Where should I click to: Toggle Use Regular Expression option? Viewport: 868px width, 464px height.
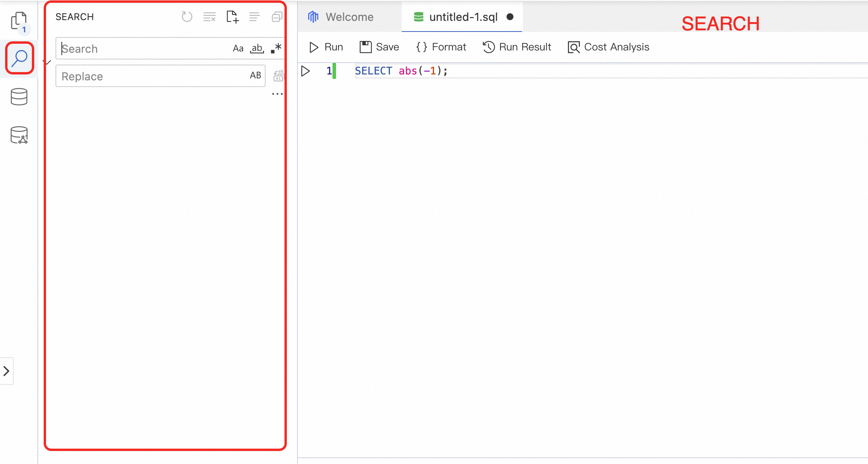(276, 48)
